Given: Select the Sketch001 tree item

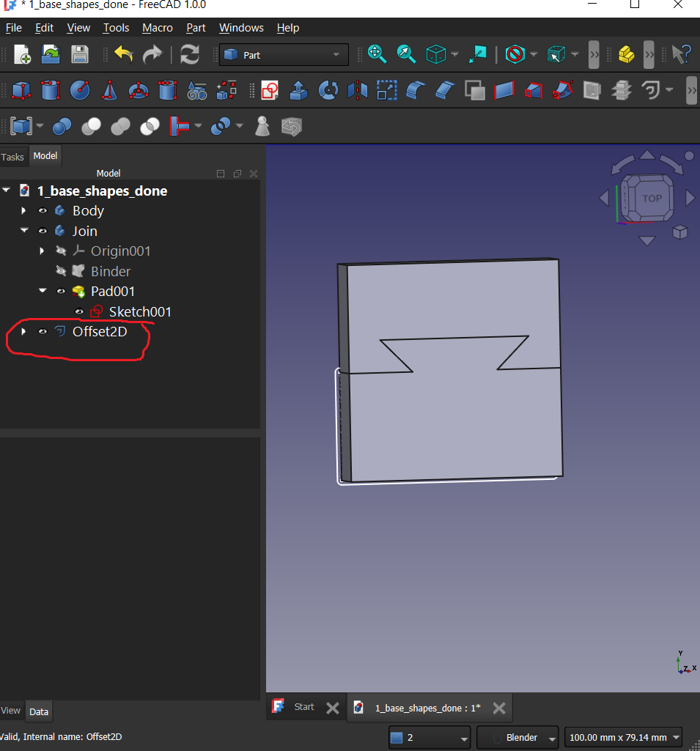Looking at the screenshot, I should coord(140,312).
